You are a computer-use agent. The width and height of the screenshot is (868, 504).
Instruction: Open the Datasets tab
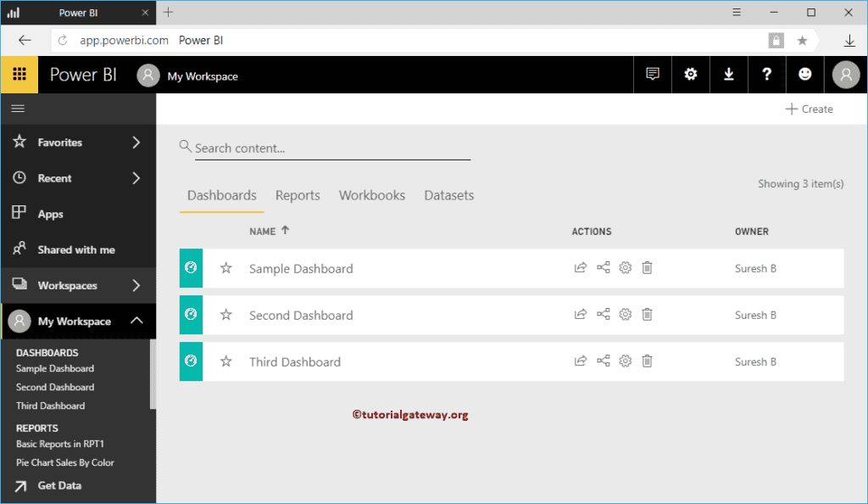coord(448,195)
